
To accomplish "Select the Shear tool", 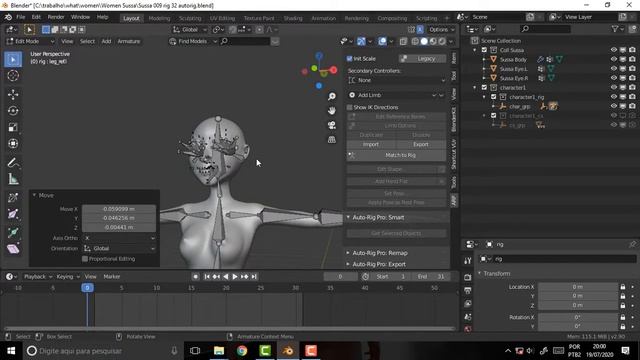I will (13, 249).
